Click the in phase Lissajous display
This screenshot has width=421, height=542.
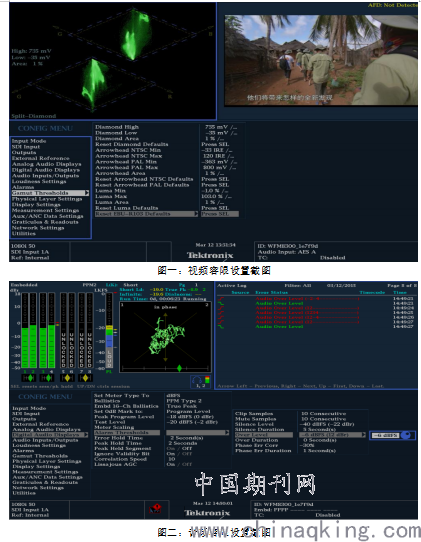click(x=165, y=337)
